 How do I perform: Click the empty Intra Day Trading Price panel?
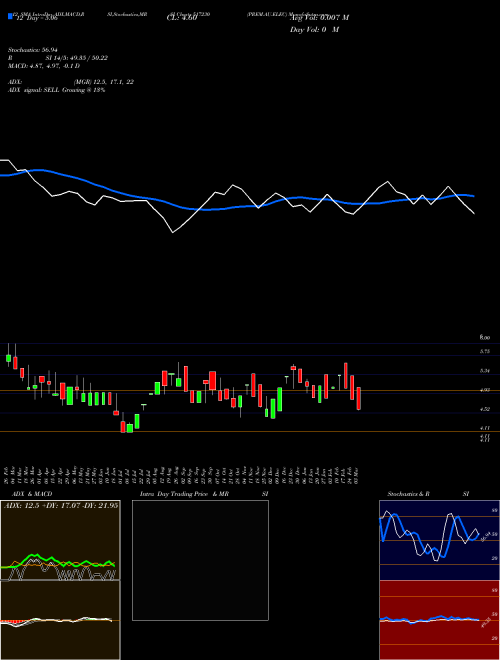tap(200, 560)
